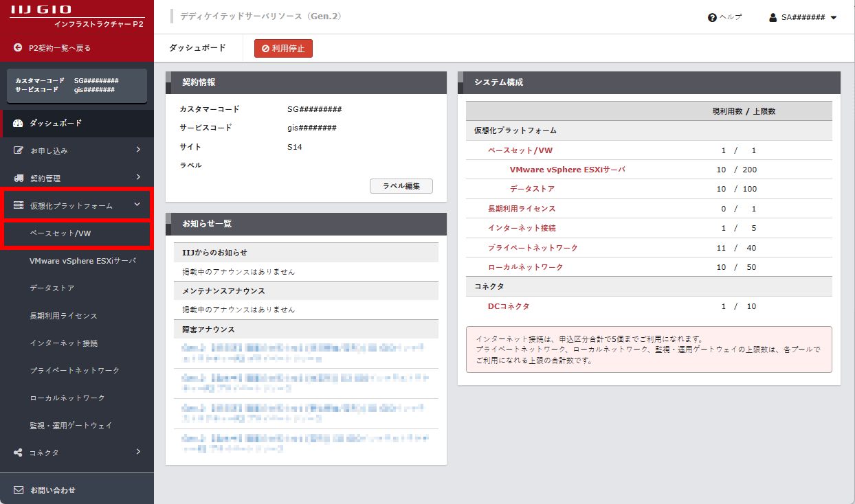Open the SA####### user account dropdown
Image resolution: width=855 pixels, height=504 pixels.
point(803,17)
